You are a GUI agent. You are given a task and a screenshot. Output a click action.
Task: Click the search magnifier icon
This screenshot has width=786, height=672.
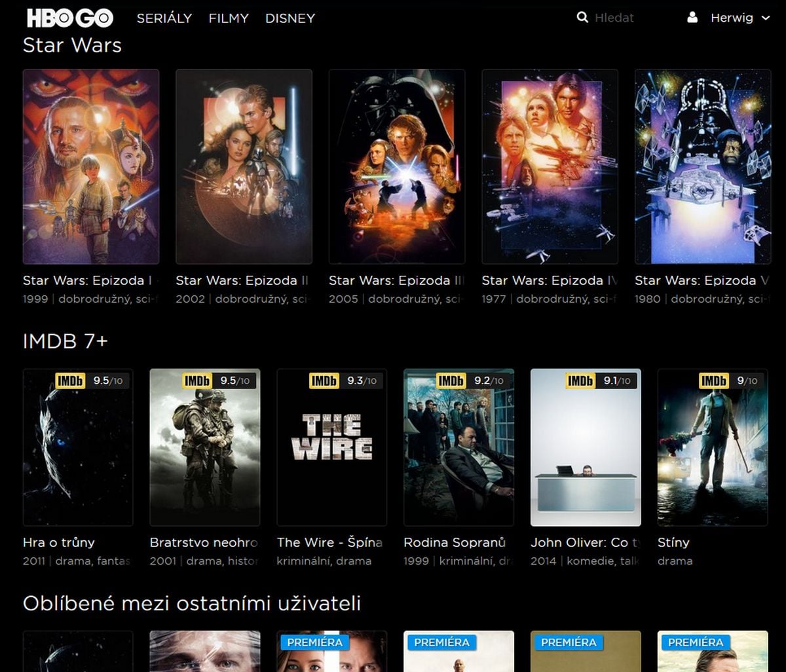point(582,18)
